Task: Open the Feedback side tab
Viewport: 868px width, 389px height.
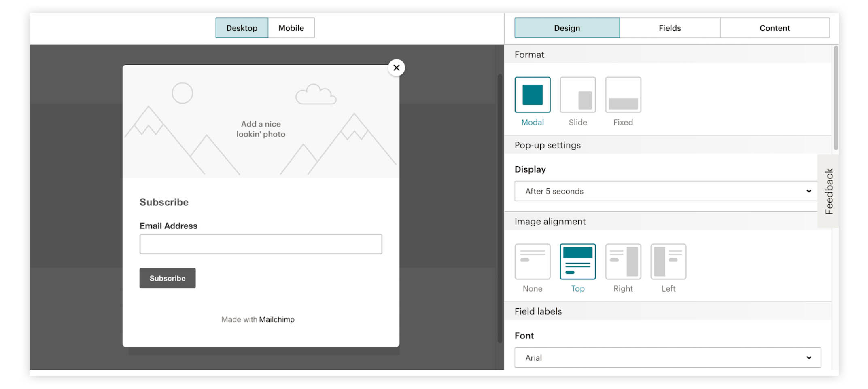Action: coord(828,191)
